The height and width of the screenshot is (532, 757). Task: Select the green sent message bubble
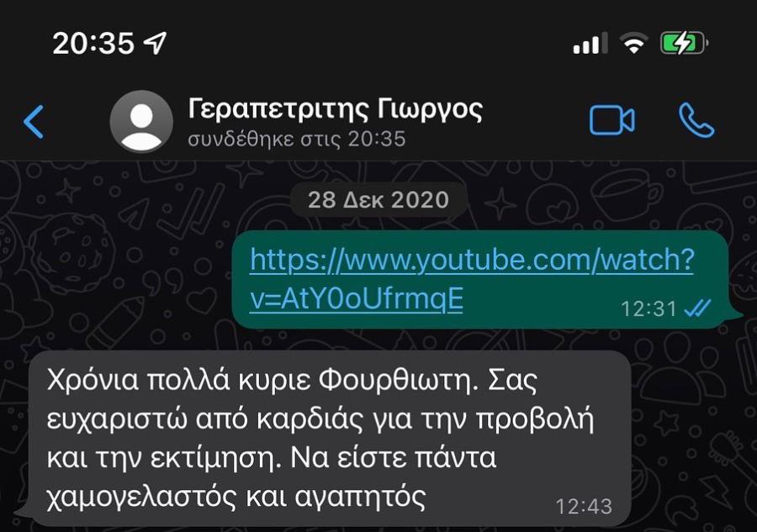coord(485,279)
